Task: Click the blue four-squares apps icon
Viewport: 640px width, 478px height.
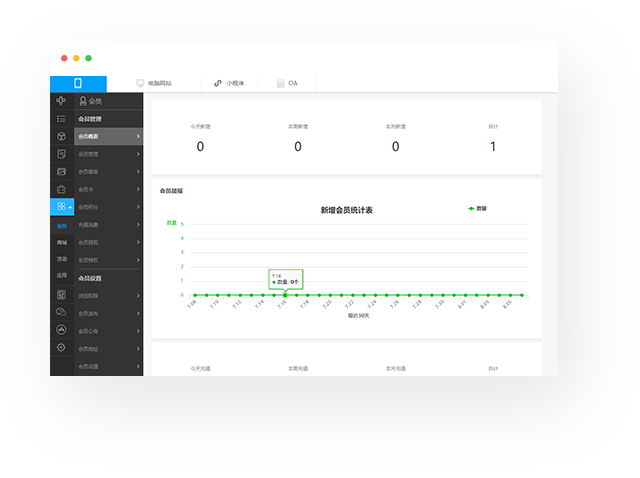Action: [x=61, y=207]
